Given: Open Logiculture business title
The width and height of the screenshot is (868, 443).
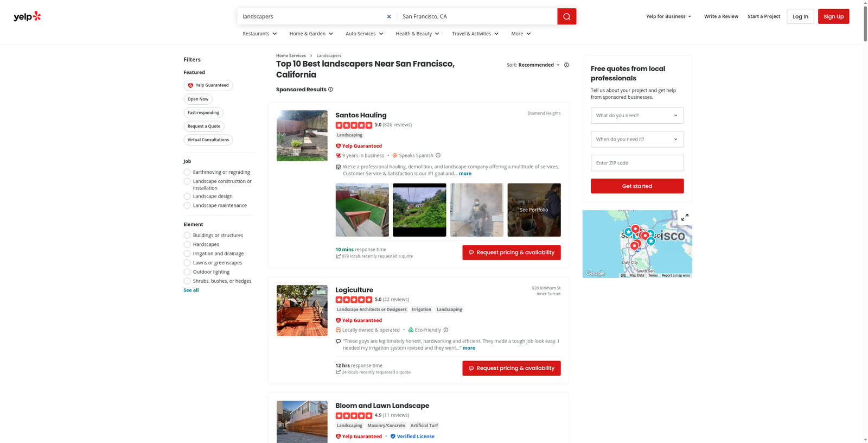Looking at the screenshot, I should pyautogui.click(x=354, y=290).
